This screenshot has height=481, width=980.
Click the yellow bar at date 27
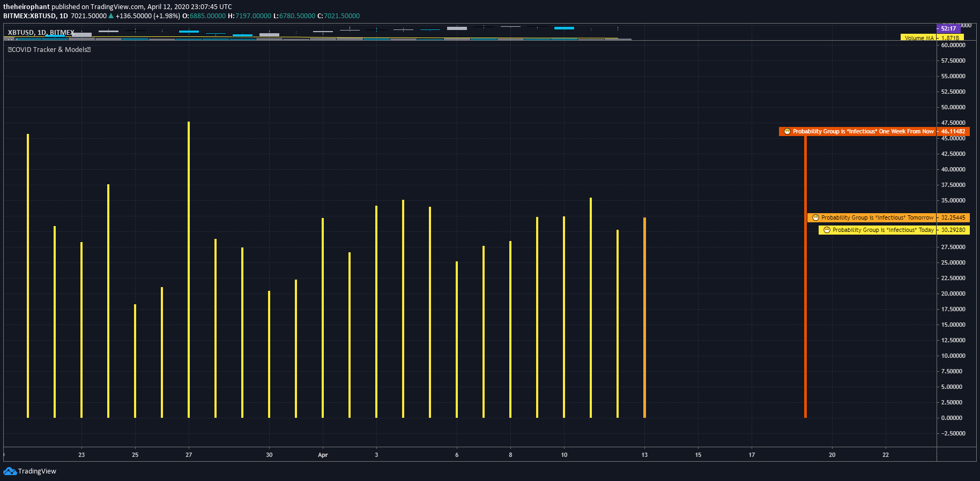(x=189, y=269)
